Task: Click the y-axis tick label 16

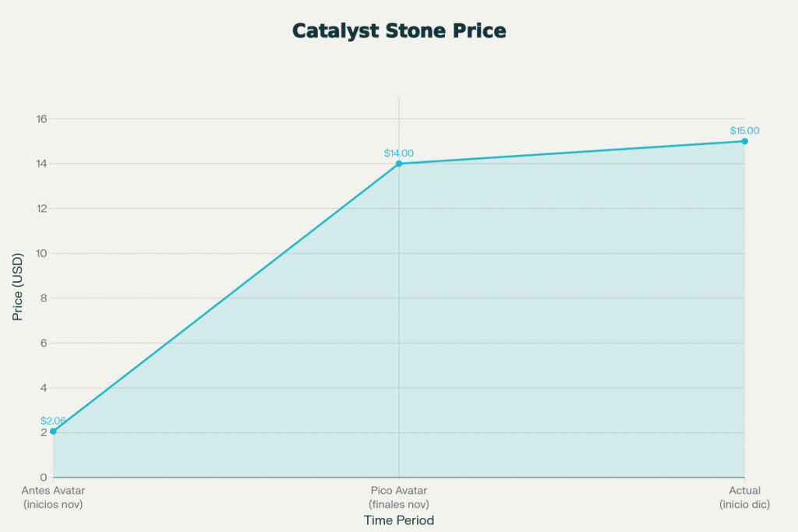Action: click(41, 119)
